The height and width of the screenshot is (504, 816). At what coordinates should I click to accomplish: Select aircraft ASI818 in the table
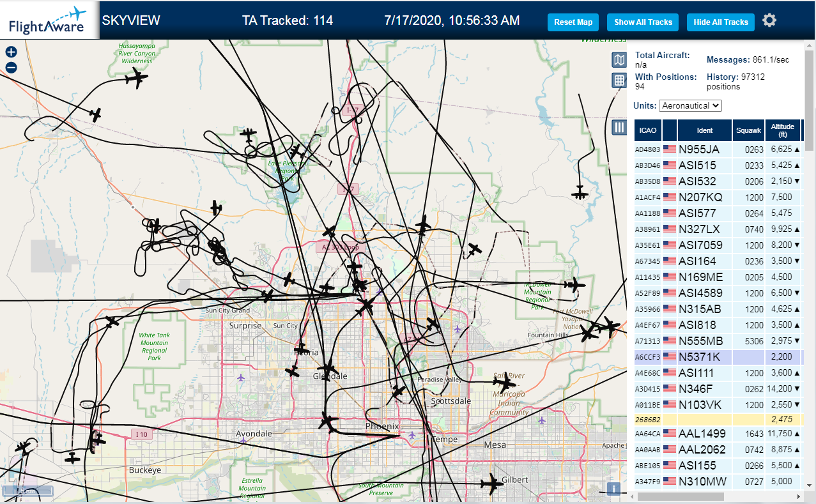click(x=719, y=325)
